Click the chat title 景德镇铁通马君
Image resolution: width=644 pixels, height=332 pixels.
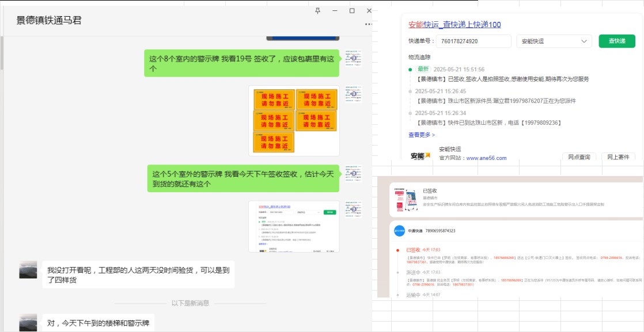coord(49,20)
